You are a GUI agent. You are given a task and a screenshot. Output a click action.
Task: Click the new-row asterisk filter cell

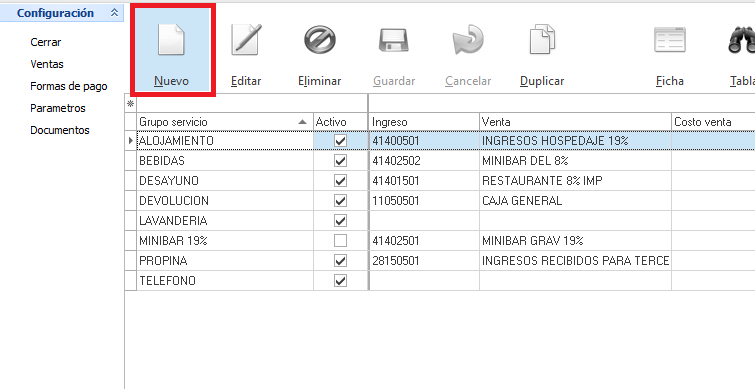click(x=130, y=104)
